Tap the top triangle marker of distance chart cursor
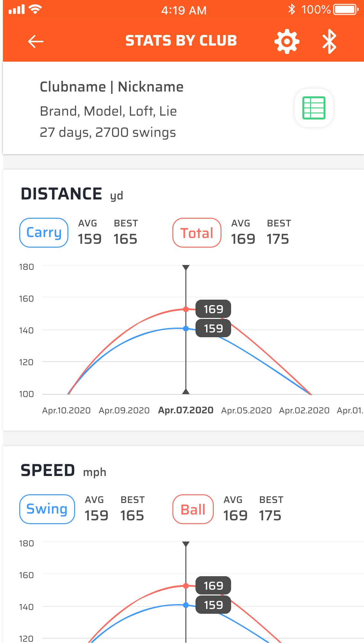This screenshot has width=364, height=643. click(x=186, y=268)
